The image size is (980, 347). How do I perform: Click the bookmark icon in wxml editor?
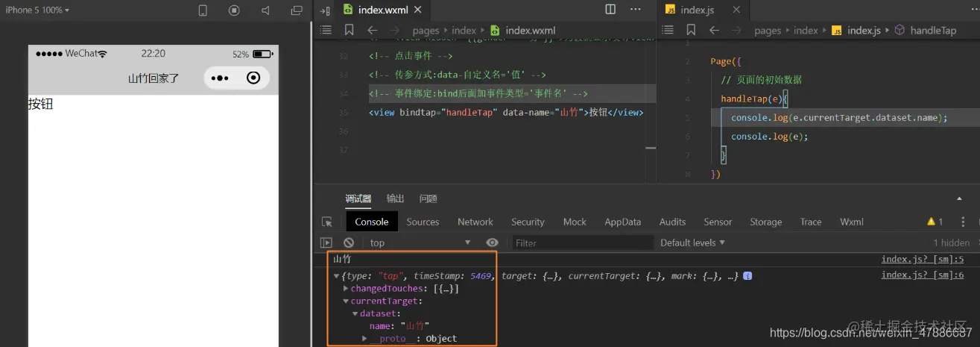point(349,30)
